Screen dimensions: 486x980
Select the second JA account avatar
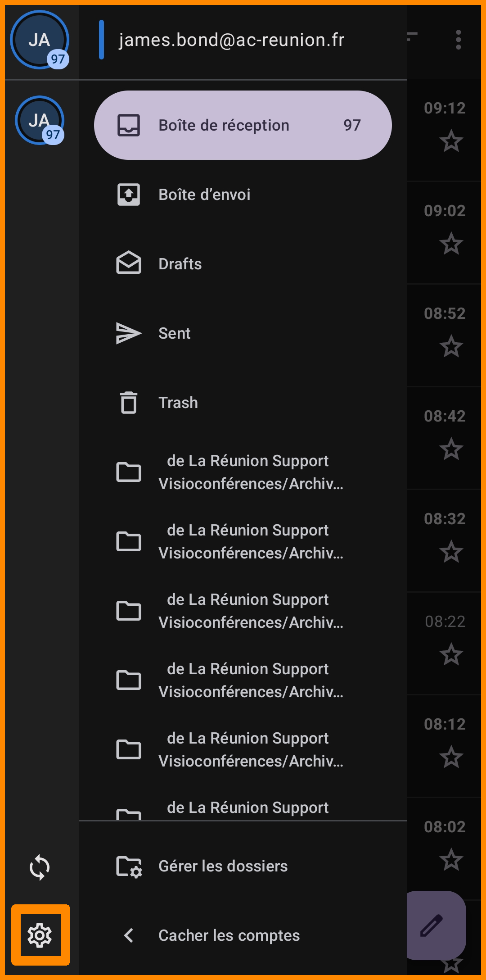click(40, 120)
